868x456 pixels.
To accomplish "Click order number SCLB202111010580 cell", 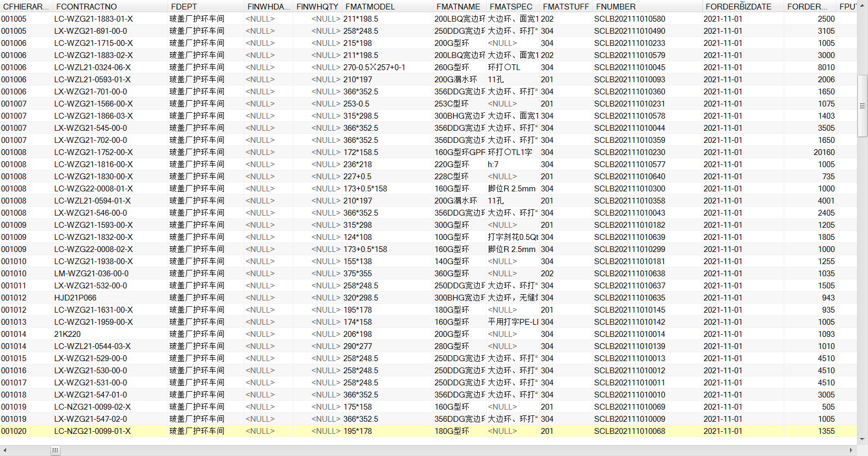I will click(629, 19).
